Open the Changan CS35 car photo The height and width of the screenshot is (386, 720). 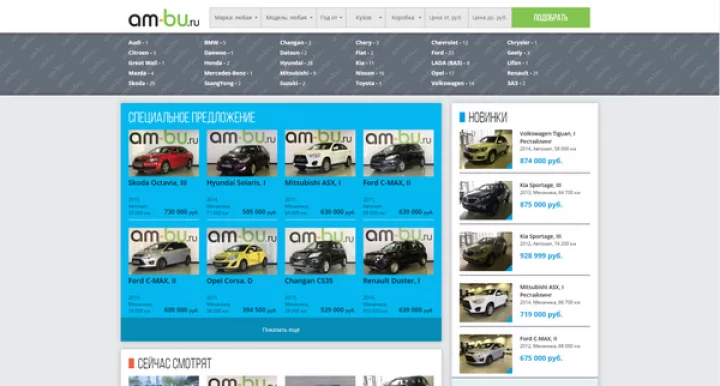(x=320, y=251)
